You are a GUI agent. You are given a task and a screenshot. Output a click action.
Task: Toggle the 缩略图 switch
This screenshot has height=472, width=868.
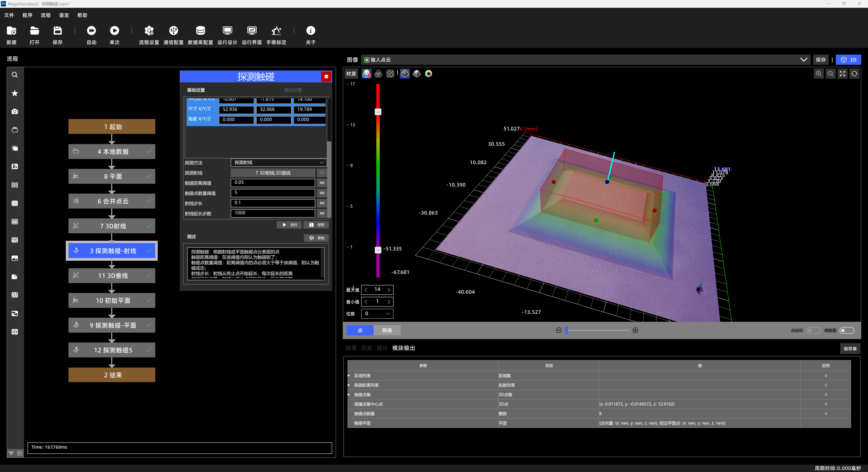847,331
